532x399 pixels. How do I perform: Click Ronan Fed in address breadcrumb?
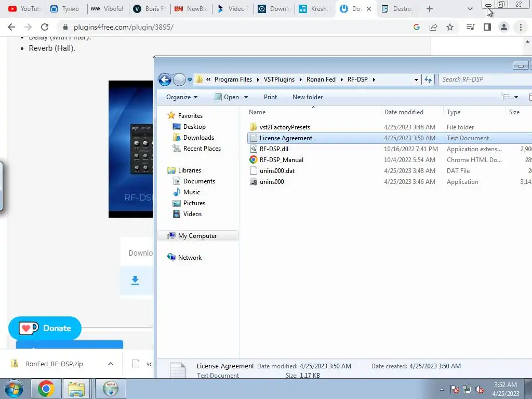(x=321, y=79)
